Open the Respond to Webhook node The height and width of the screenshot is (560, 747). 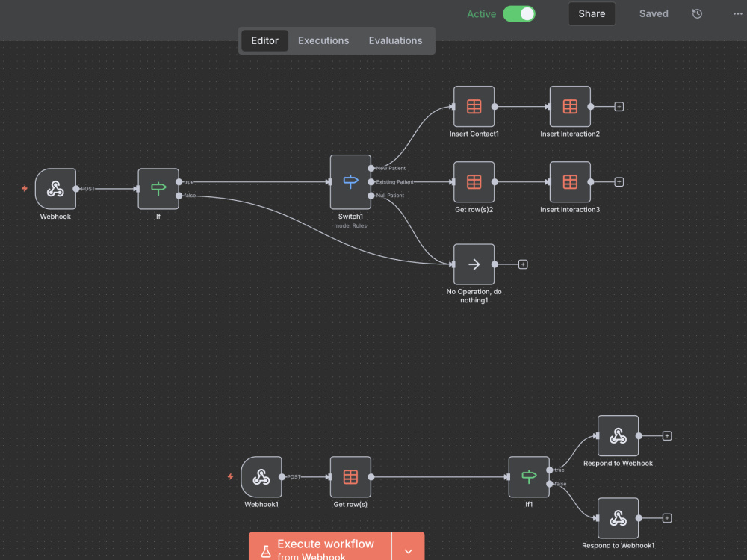pyautogui.click(x=618, y=436)
